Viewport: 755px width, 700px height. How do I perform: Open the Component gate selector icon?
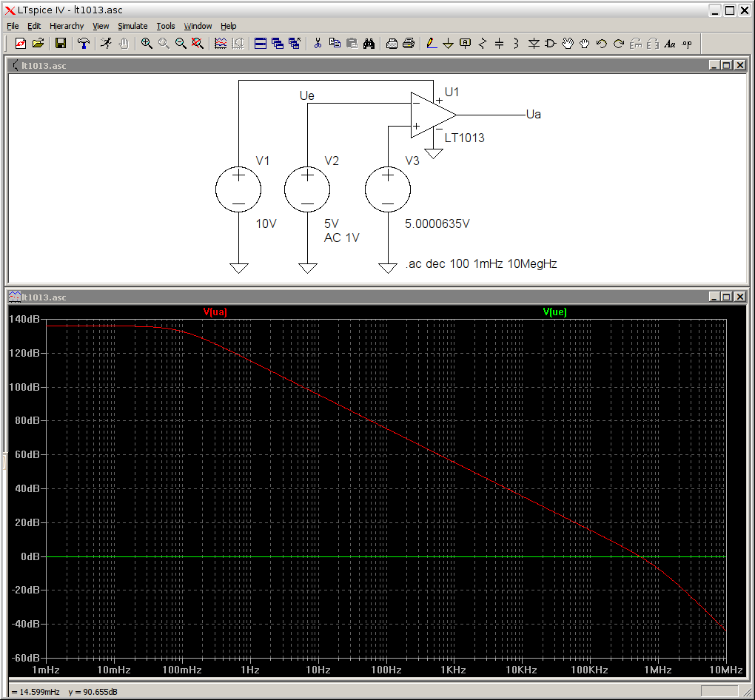(551, 44)
